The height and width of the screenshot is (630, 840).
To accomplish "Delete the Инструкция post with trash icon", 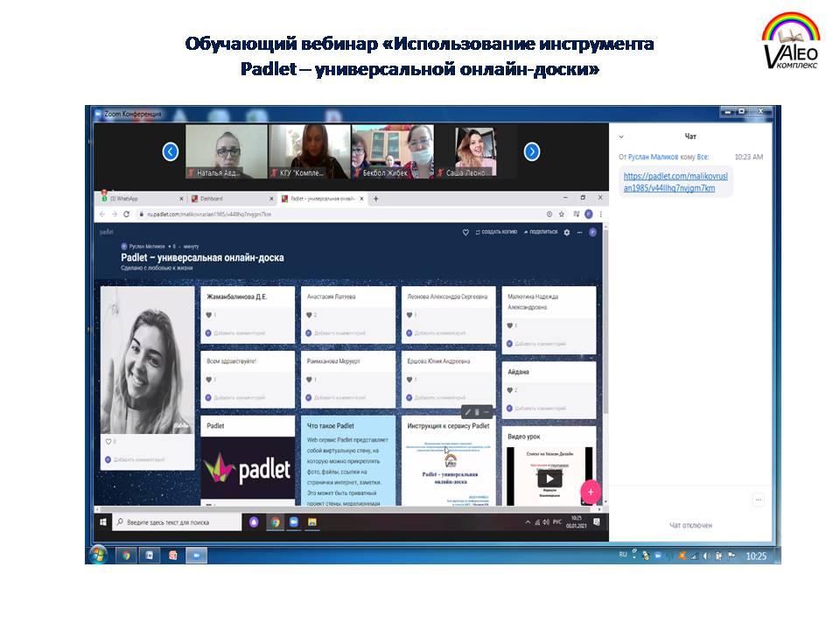I will pyautogui.click(x=477, y=412).
